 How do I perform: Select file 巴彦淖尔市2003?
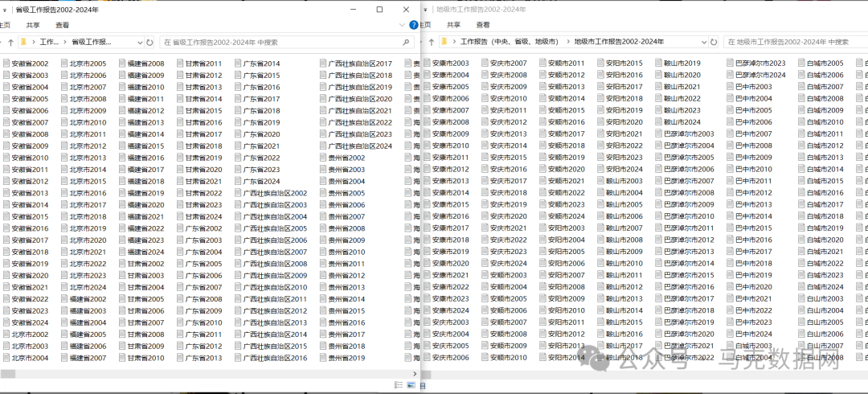point(685,134)
